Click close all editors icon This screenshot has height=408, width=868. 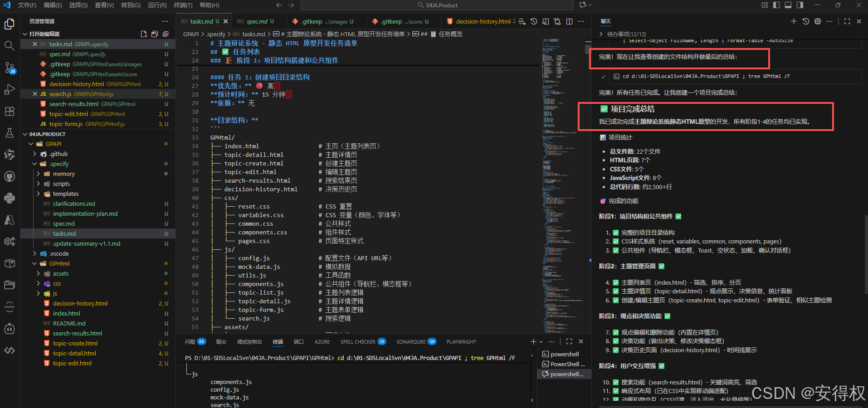(166, 34)
